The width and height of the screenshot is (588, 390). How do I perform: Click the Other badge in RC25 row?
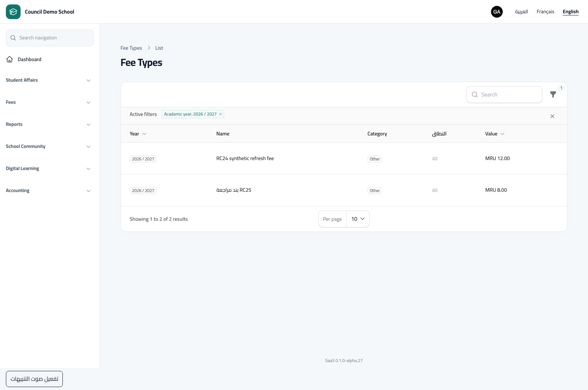374,191
